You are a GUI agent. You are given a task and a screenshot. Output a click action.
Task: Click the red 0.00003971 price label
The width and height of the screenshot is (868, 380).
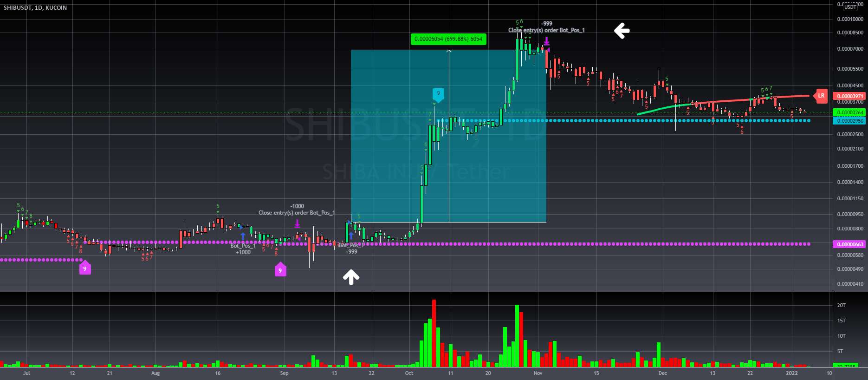pyautogui.click(x=850, y=96)
